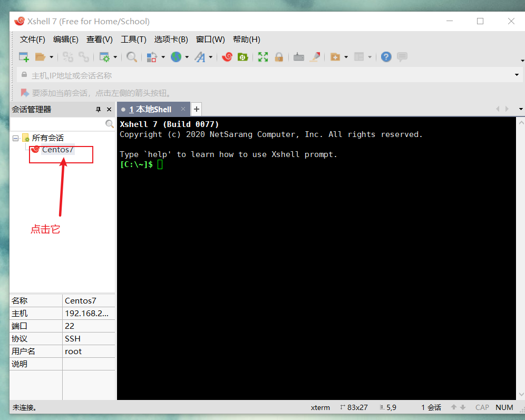The height and width of the screenshot is (420, 525).
Task: Click the port value 22
Action: [70, 326]
